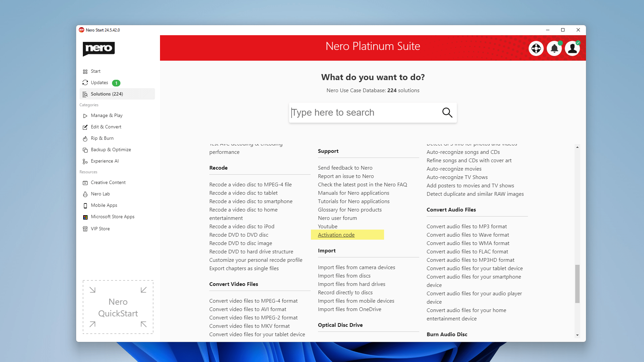Viewport: 644px width, 362px height.
Task: Click the Creative Content icon
Action: [85, 183]
